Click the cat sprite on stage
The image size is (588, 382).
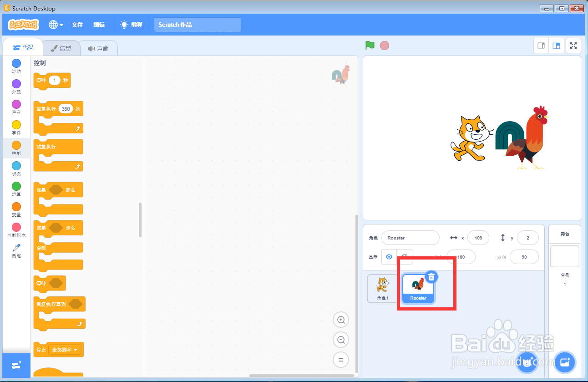472,138
